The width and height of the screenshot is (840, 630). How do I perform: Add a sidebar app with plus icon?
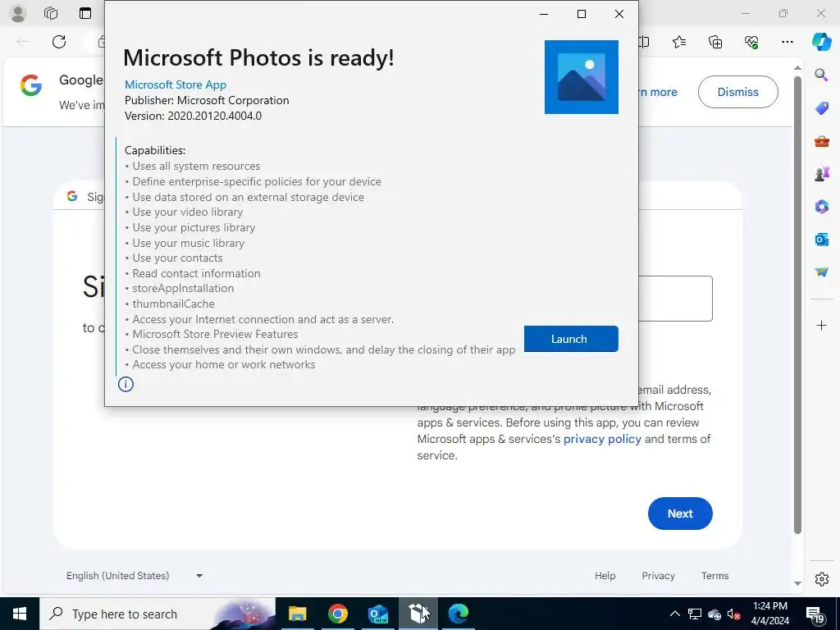(821, 325)
